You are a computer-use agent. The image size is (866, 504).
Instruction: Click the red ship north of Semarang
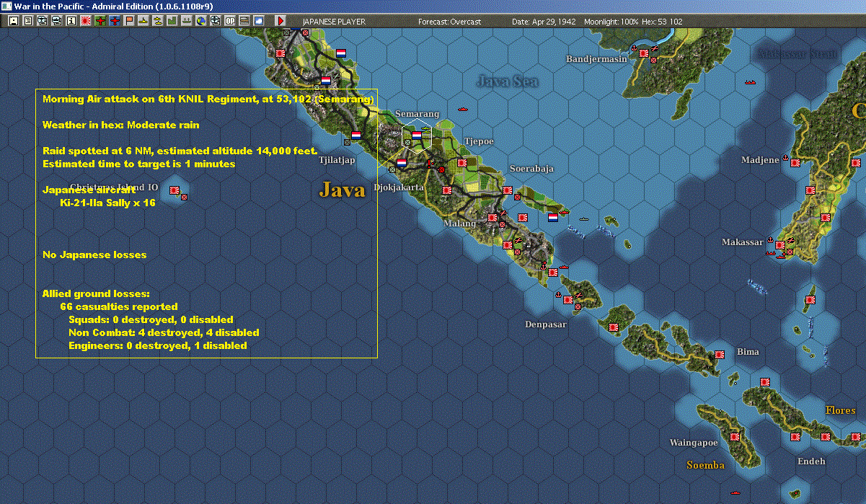click(x=462, y=109)
